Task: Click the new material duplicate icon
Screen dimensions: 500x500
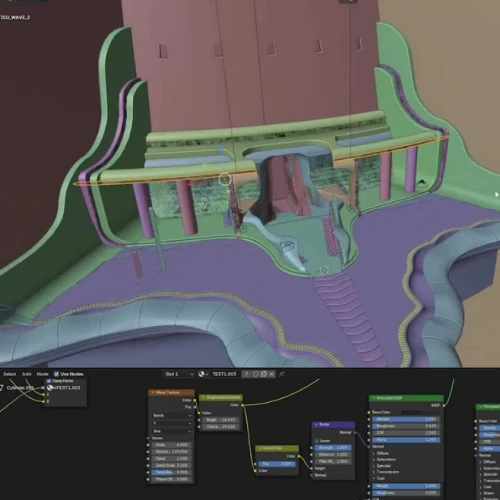Action: tap(264, 374)
